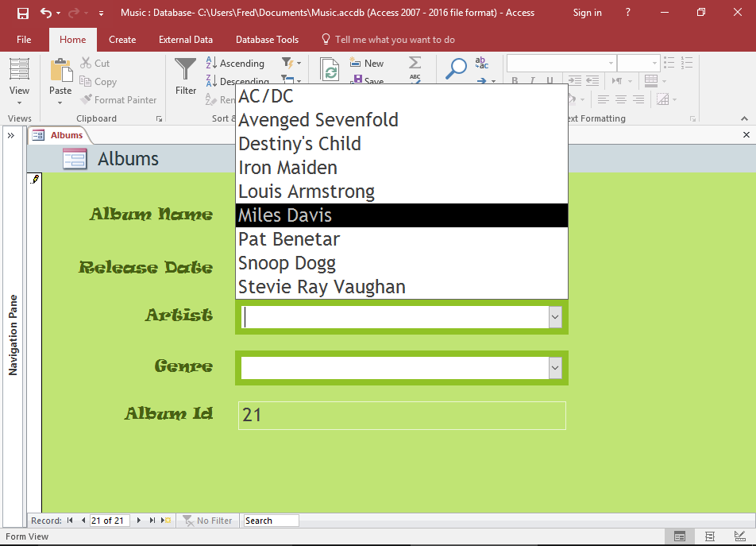Switch to the Create ribbon tab
The height and width of the screenshot is (546, 756).
pyautogui.click(x=122, y=40)
